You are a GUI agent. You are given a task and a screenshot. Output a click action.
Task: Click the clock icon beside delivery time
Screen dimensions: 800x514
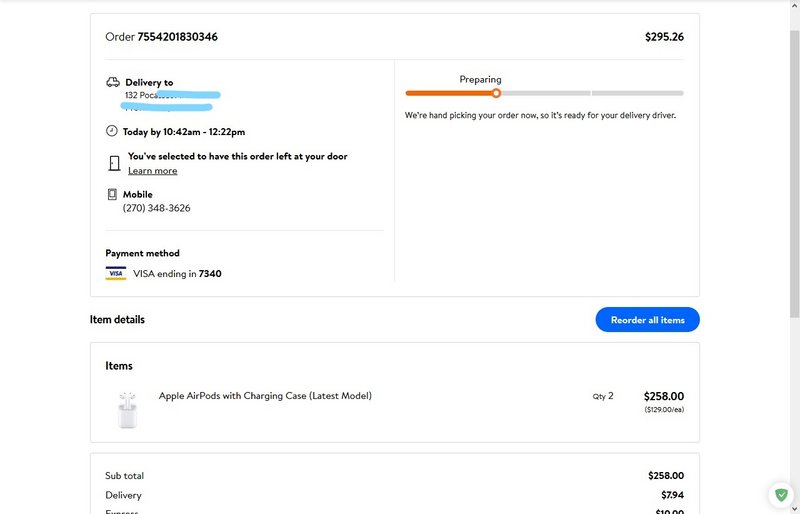tap(112, 131)
